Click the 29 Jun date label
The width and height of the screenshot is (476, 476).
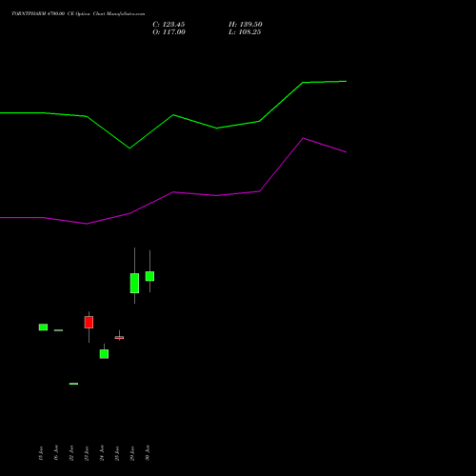coord(132,453)
